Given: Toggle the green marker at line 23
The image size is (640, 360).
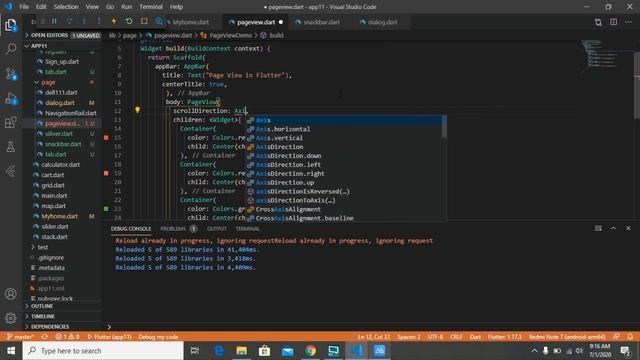Looking at the screenshot, I should tap(106, 209).
